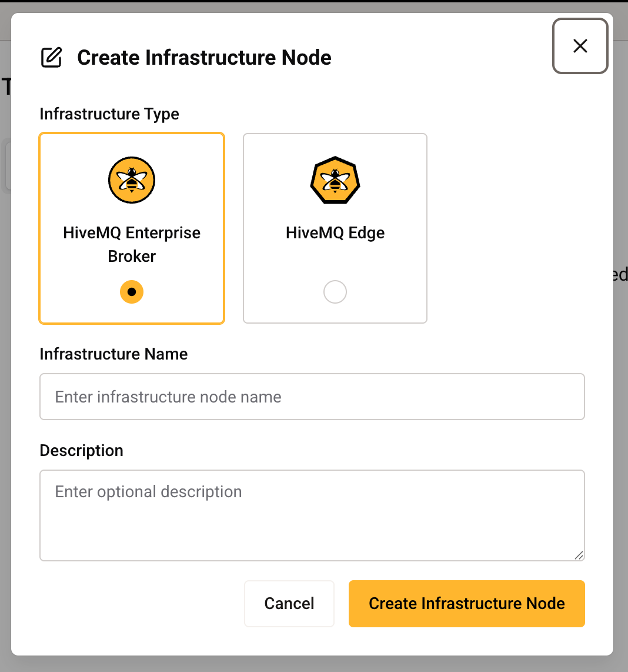Select the HiveMQ Edge radio button
Image resolution: width=628 pixels, height=672 pixels.
click(x=335, y=292)
